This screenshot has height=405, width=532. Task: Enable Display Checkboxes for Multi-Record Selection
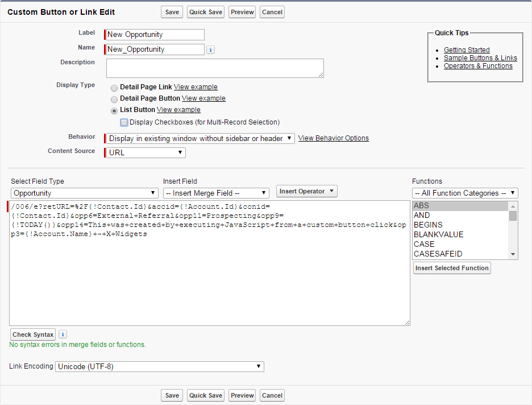124,122
